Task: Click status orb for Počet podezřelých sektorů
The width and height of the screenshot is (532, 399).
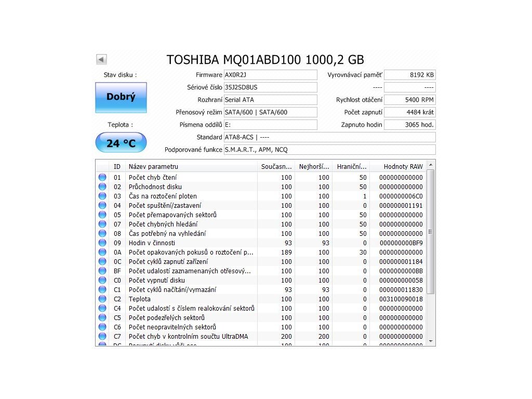Action: pos(102,317)
